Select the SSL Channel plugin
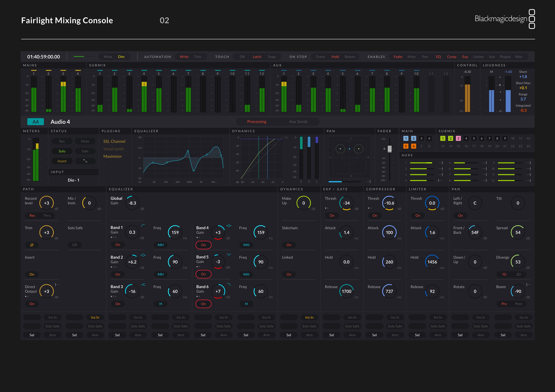555x392 pixels. click(x=114, y=141)
